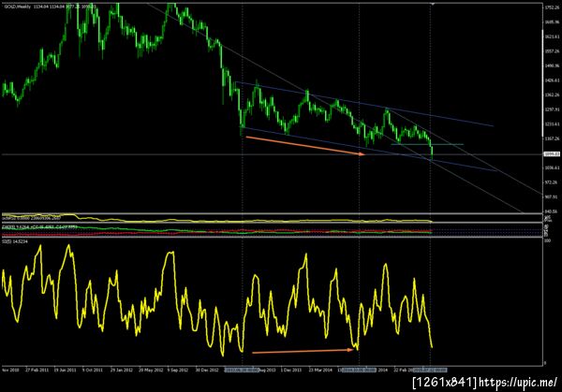Screen dimensions: 562x392
Task: Click the 9 Sep 2012 date label
Action: point(177,370)
